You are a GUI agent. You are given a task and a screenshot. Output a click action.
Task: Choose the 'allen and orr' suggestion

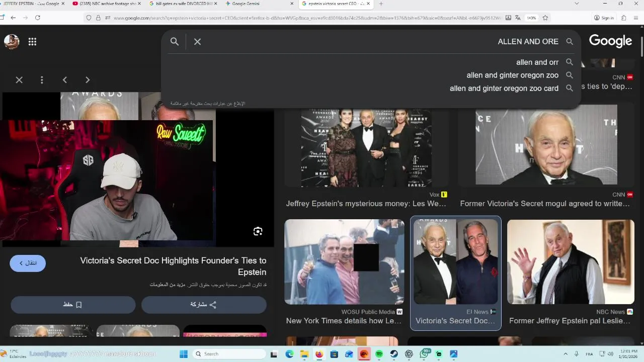tap(537, 62)
